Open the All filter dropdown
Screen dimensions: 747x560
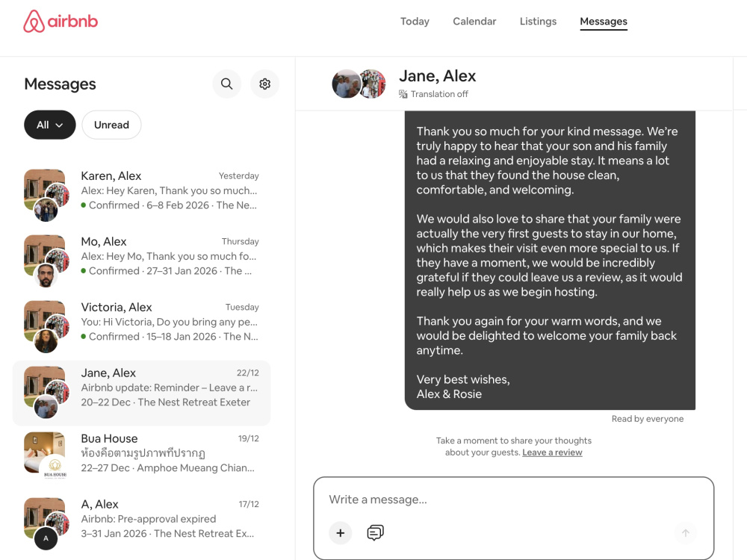(50, 125)
